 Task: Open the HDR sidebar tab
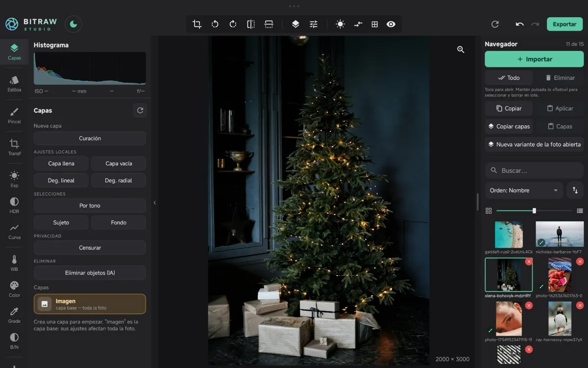[14, 206]
